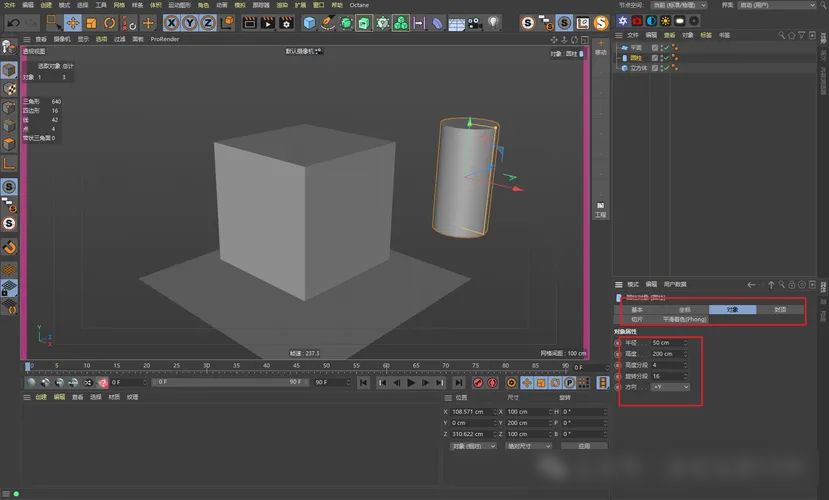
Task: Click the Render View clapperboard icon
Action: pos(249,23)
